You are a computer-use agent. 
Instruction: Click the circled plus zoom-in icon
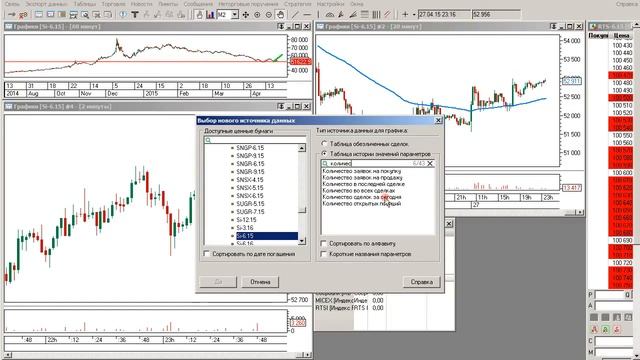click(257, 15)
